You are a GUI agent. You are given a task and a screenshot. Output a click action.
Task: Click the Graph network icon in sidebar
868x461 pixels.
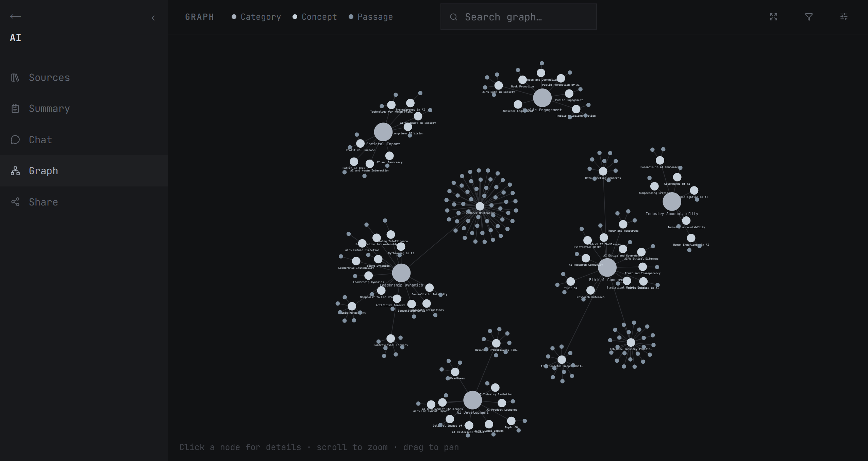[15, 171]
